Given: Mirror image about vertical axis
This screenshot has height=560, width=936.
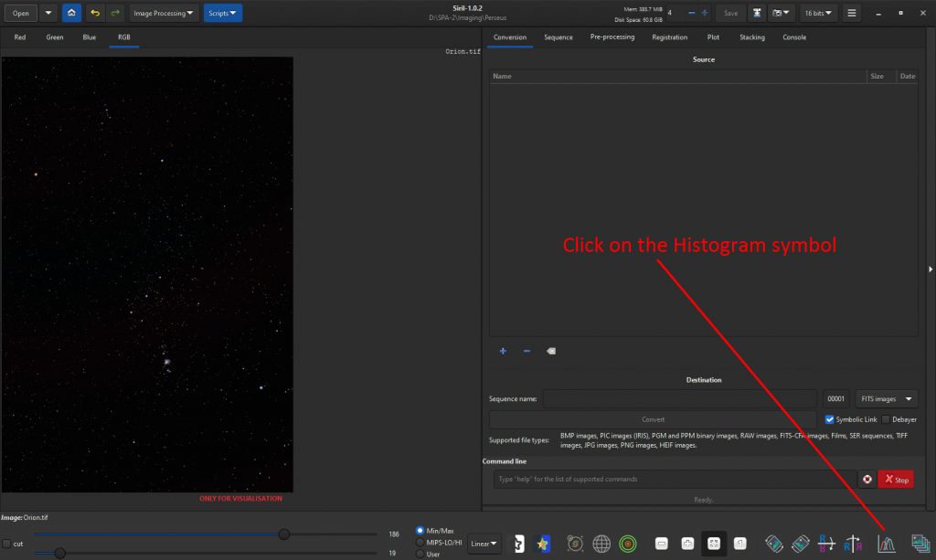Looking at the screenshot, I should coord(853,544).
